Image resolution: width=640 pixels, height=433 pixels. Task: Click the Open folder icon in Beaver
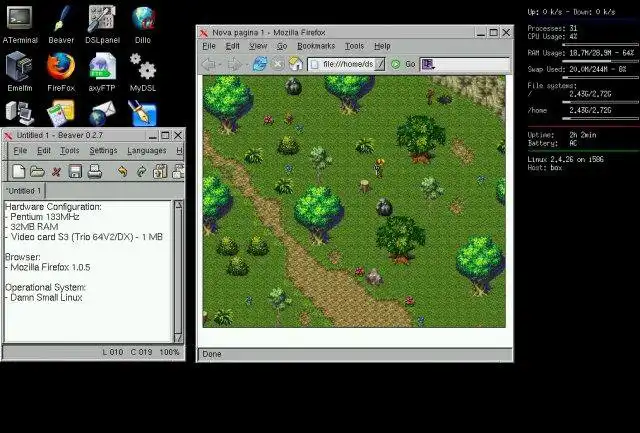pyautogui.click(x=37, y=171)
